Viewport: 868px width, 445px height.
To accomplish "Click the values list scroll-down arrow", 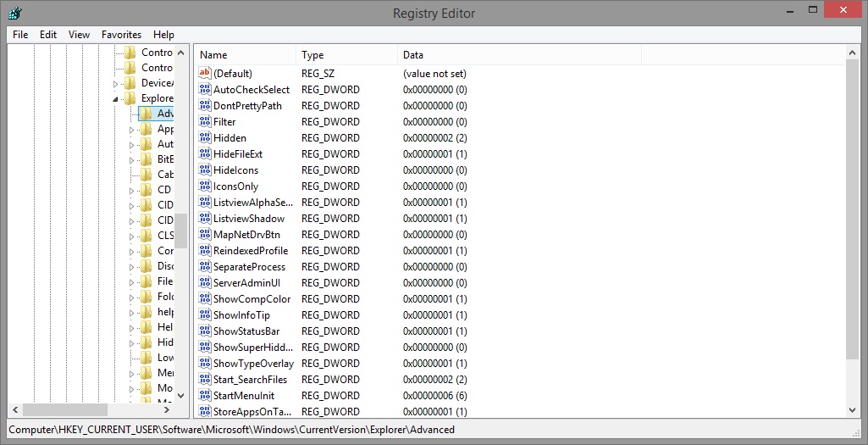I will pyautogui.click(x=853, y=410).
